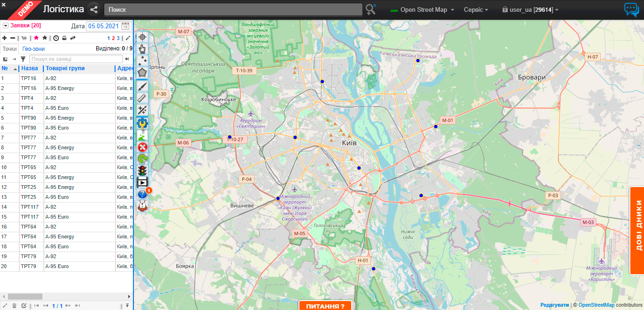
Task: Click the share icon next to Логістика
Action: pyautogui.click(x=93, y=9)
